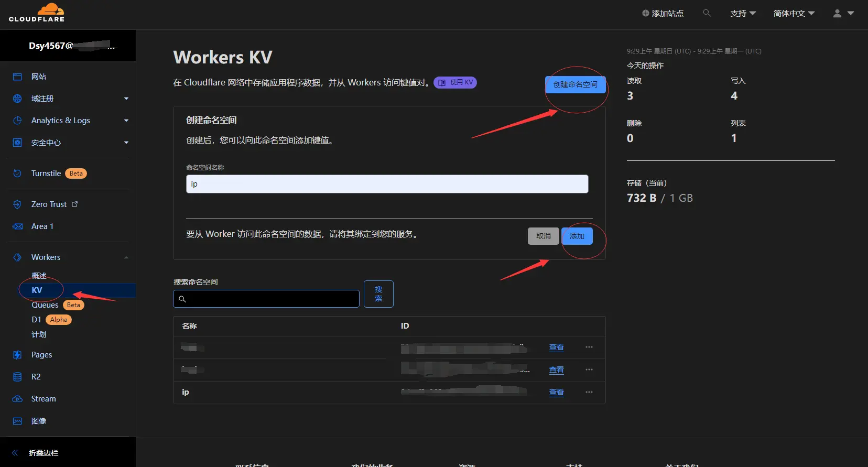Open the Pages lightning icon

click(x=17, y=355)
